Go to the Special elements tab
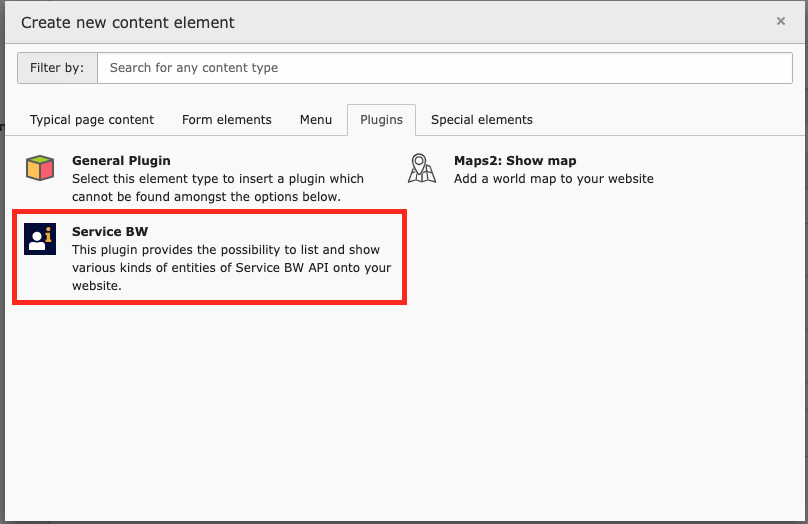The height and width of the screenshot is (524, 808). [482, 120]
